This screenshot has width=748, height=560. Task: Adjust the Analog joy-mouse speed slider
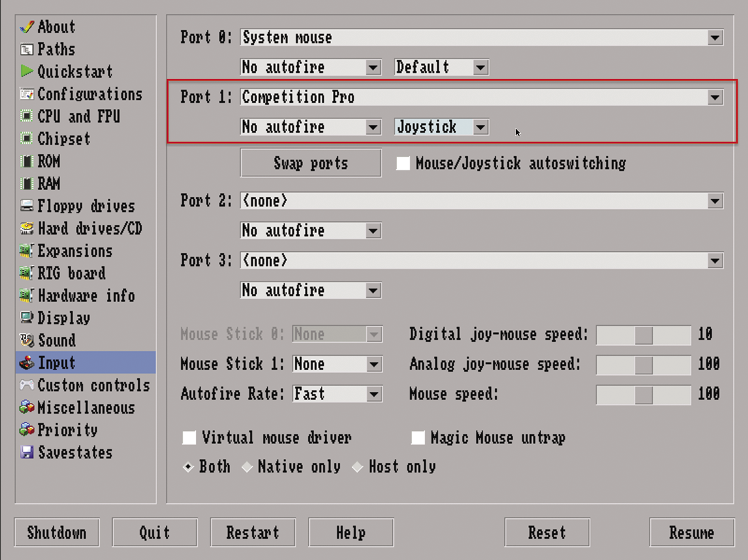point(643,365)
